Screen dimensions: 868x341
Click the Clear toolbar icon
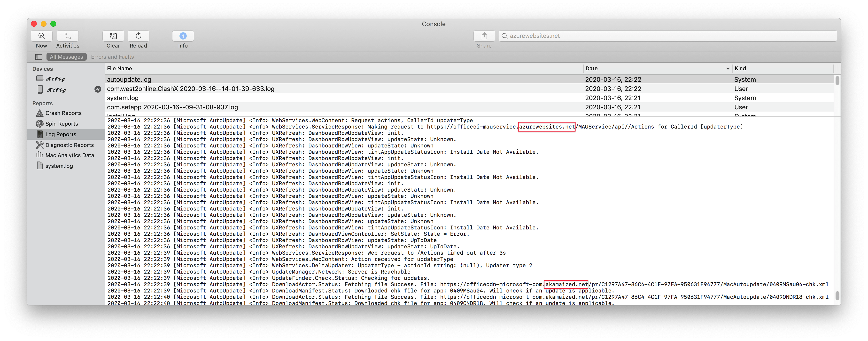coord(113,36)
